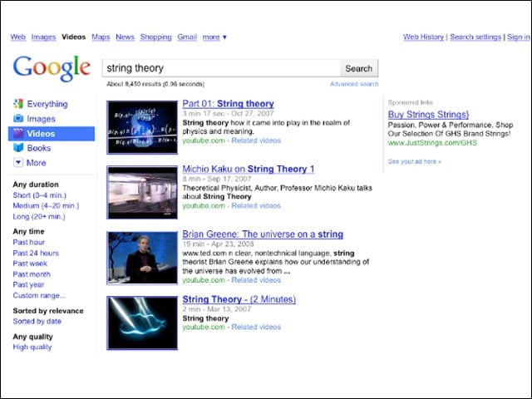Go to the News top link
Viewport: 532px width, 399px height.
125,37
